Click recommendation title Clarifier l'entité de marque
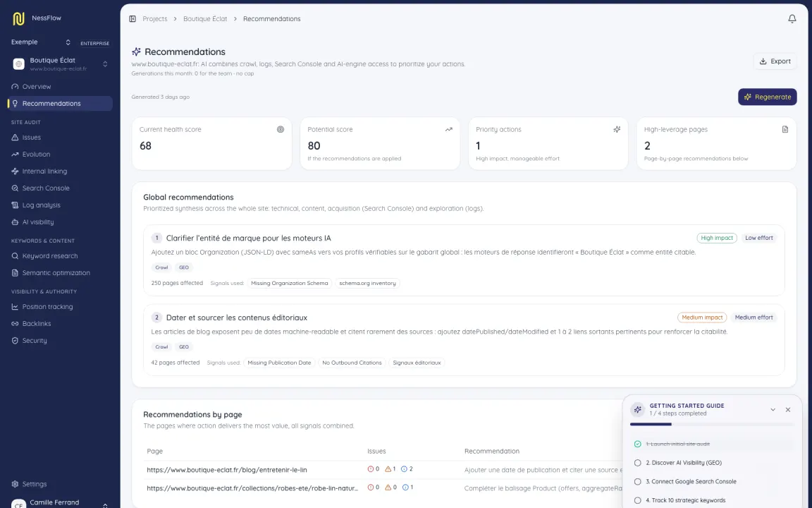This screenshot has width=812, height=508. [x=249, y=238]
